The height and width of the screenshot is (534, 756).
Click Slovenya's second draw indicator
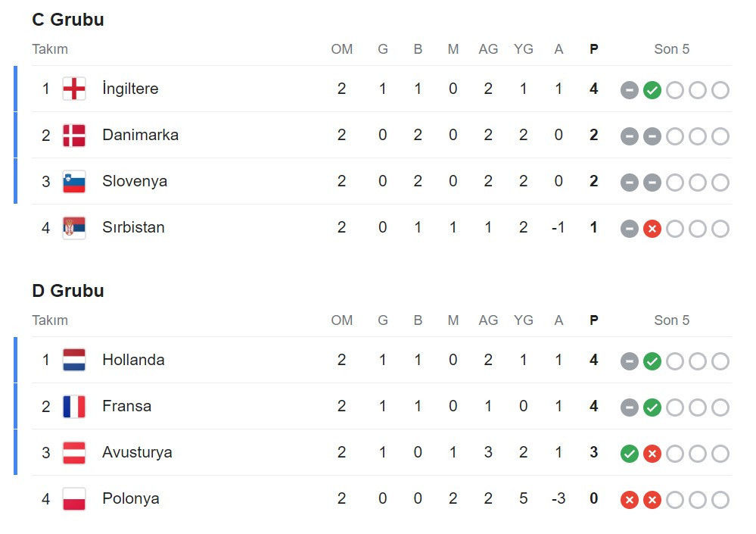click(652, 182)
